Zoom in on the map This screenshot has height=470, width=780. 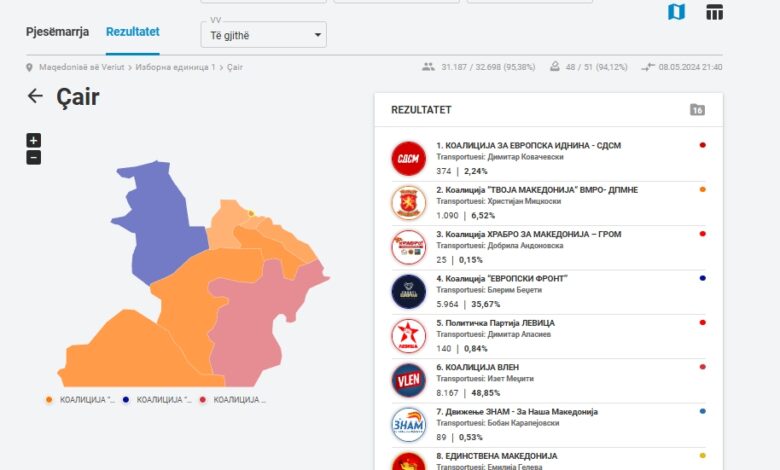[33, 141]
